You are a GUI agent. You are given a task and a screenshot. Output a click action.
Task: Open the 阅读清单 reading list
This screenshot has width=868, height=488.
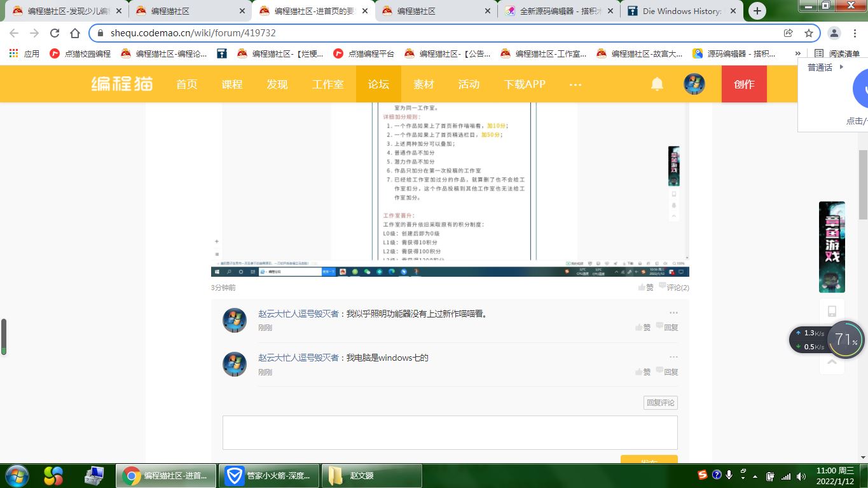point(837,54)
